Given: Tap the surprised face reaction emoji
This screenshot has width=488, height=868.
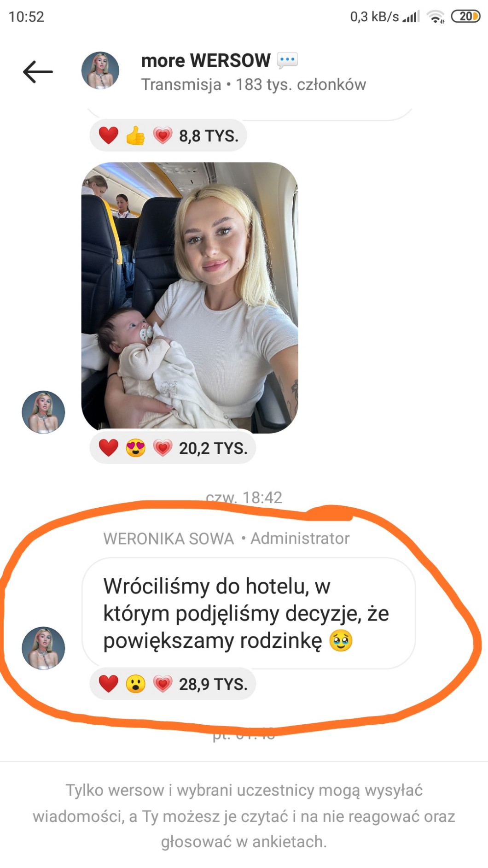Looking at the screenshot, I should pos(136,684).
